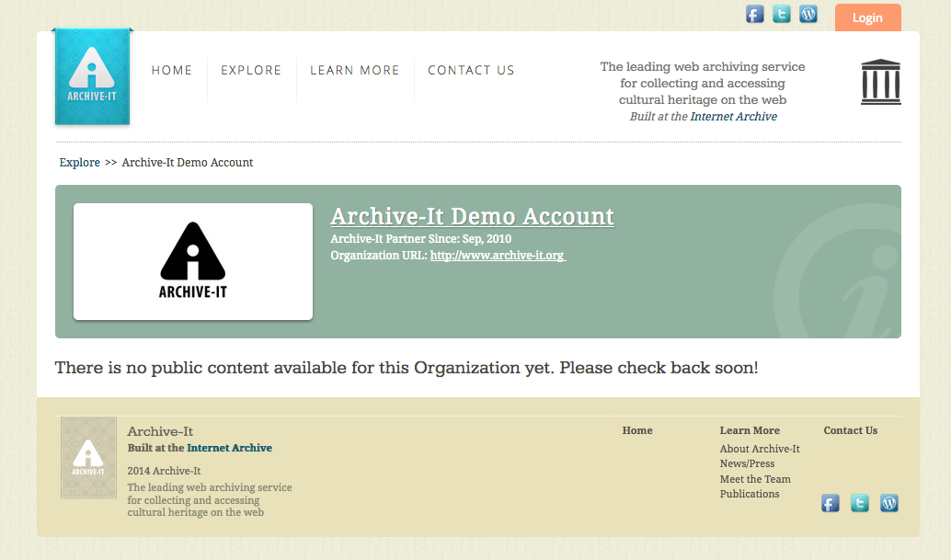Image resolution: width=951 pixels, height=560 pixels.
Task: Visit the http://www.archive-it.org organization URL
Action: pos(497,256)
